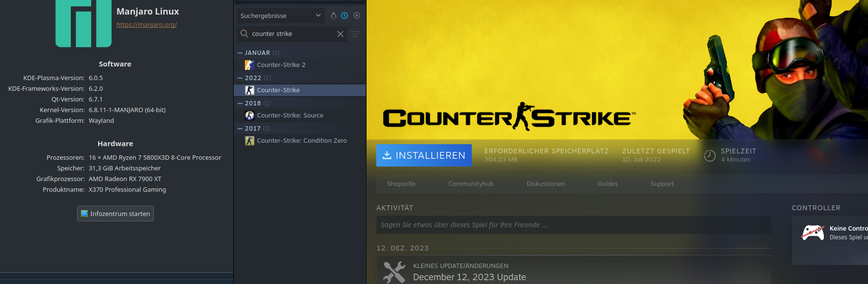Click the Counter-Strike banner logo

click(x=509, y=117)
